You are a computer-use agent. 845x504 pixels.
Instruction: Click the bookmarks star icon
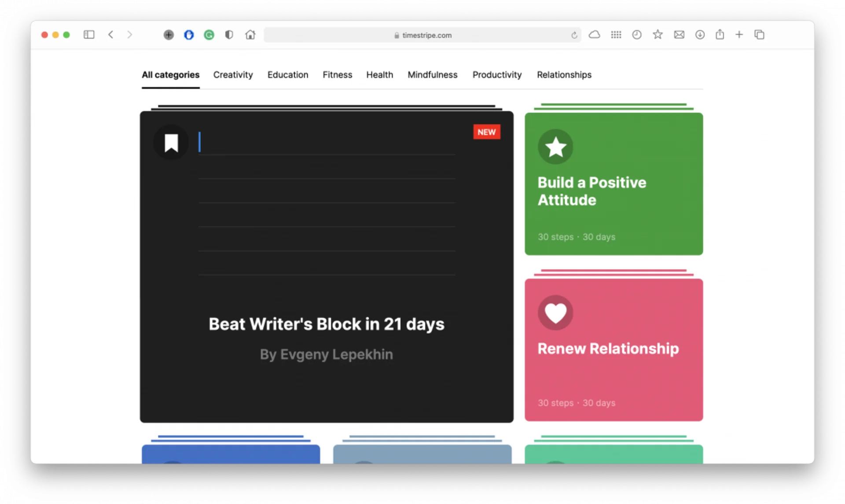click(658, 35)
